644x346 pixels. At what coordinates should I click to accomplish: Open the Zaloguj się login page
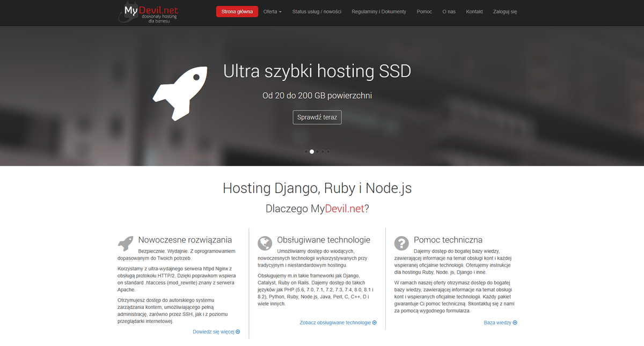click(x=504, y=11)
